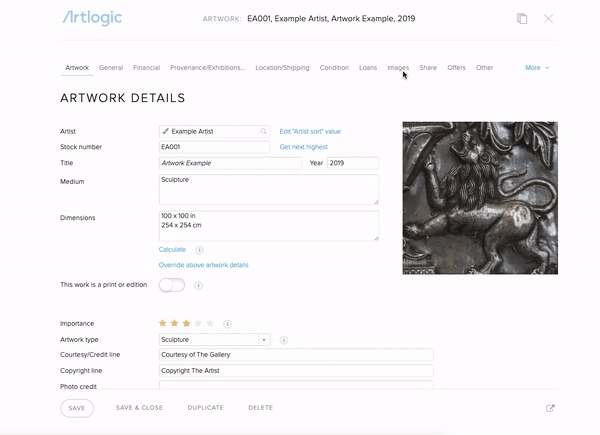Viewport: 600px width, 435px height.
Task: Set importance to two stars
Action: 174,323
